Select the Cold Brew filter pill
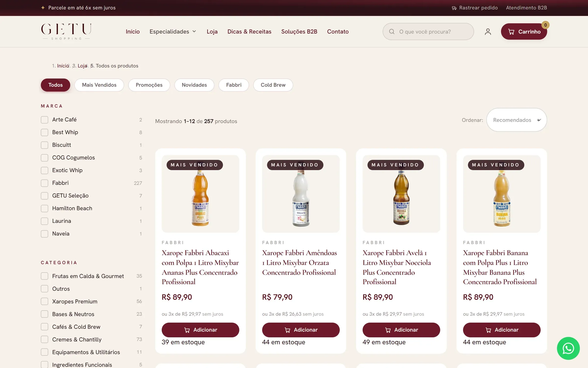Screen dimensions: 588x368 (273, 85)
